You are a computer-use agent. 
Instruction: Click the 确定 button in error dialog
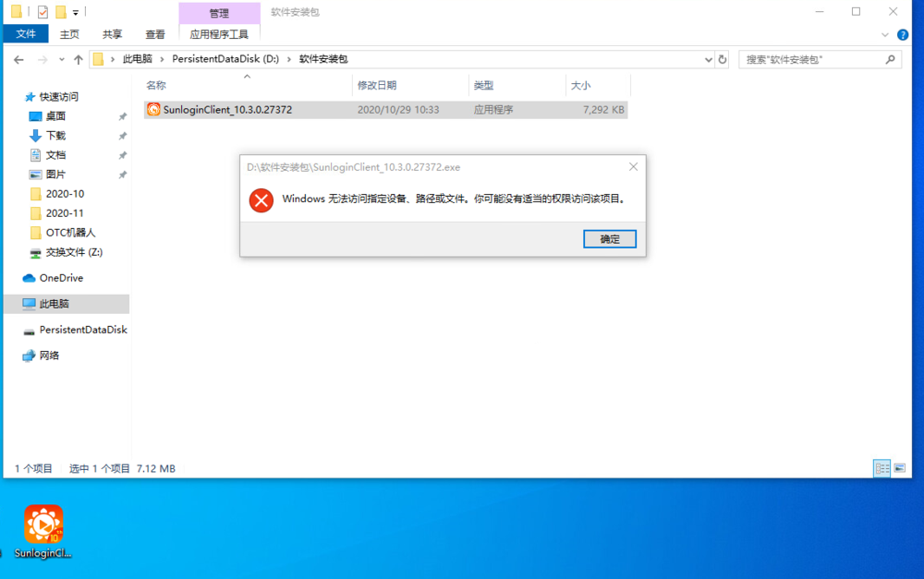point(609,239)
